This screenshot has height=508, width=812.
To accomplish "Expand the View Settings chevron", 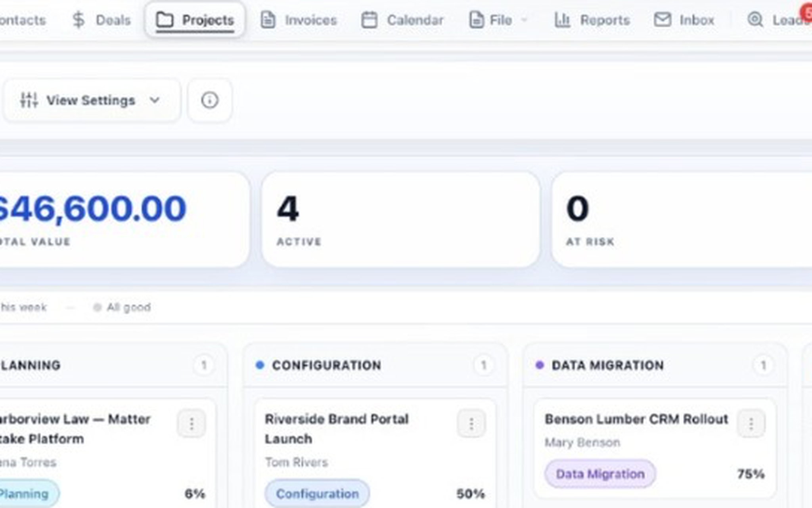I will click(x=155, y=100).
